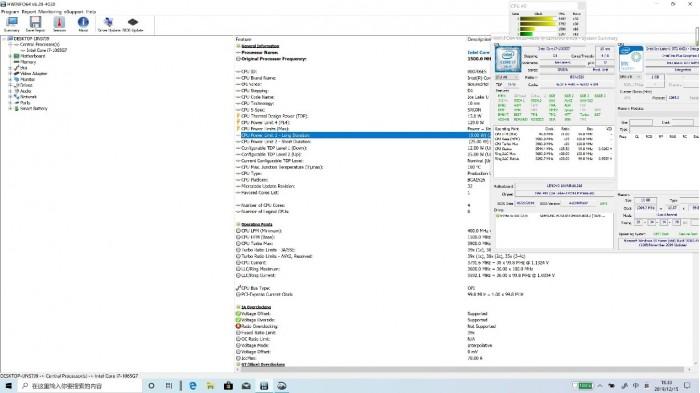Expand the Audio tree node
Screen dimensions: 700x393
click(x=10, y=91)
